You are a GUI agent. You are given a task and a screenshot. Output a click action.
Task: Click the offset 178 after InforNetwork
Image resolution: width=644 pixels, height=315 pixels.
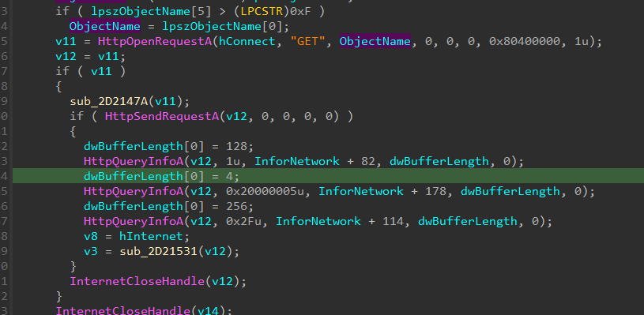(x=435, y=191)
